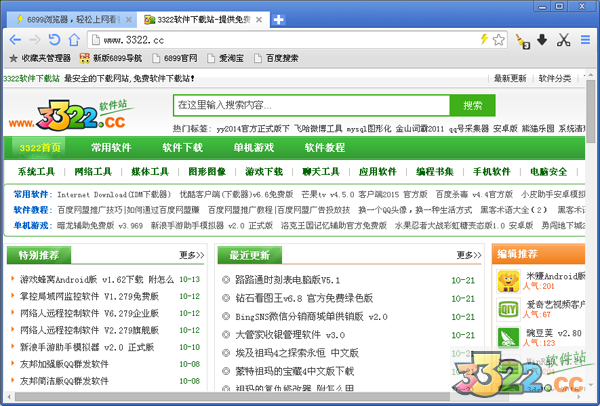Open the 编程书集 category
The height and width of the screenshot is (406, 600).
[435, 172]
